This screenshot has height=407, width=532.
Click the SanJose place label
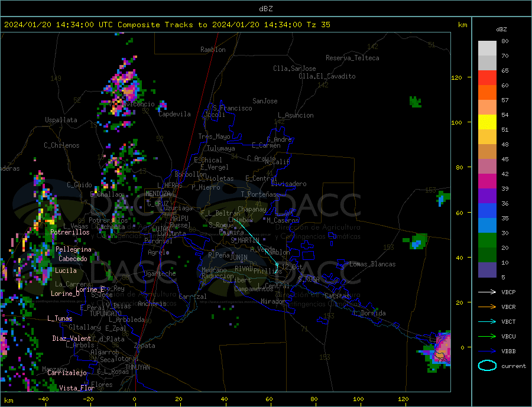tap(265, 101)
